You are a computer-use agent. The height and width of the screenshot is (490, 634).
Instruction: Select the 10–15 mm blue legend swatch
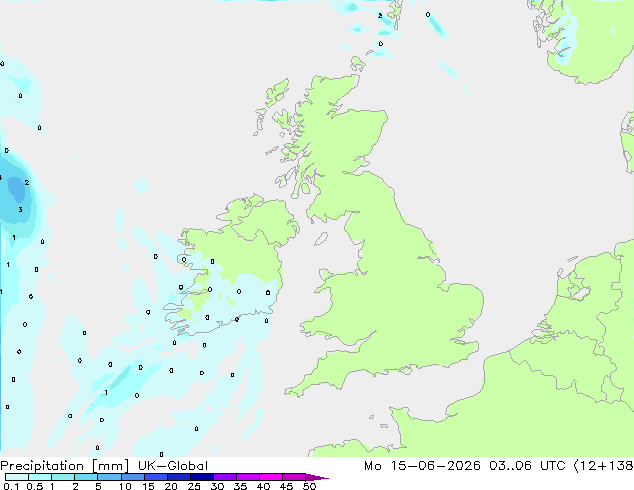click(132, 477)
